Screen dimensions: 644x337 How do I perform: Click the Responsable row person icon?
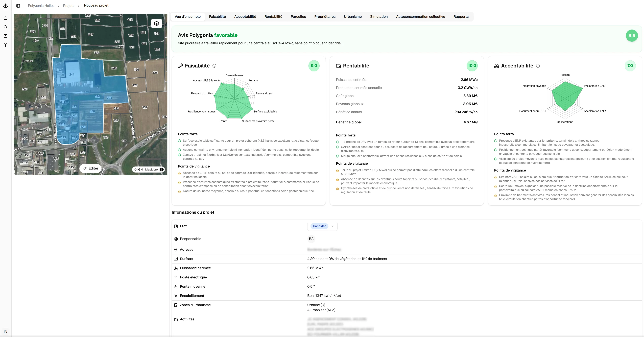click(176, 239)
